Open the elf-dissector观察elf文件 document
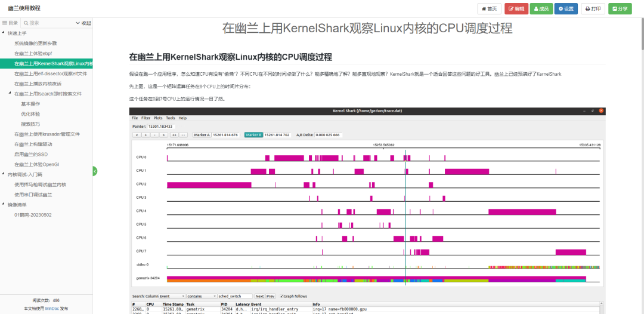Viewport: 644px width, 314px height. 51,73
